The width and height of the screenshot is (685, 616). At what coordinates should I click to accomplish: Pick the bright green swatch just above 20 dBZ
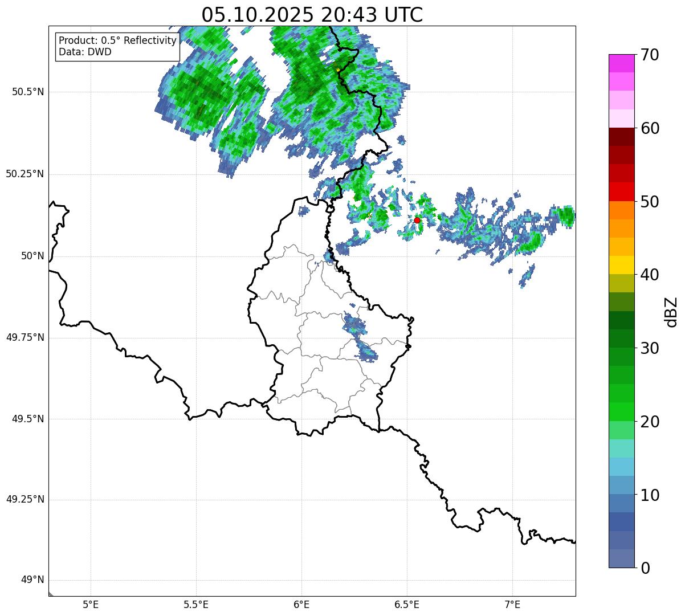pos(622,412)
